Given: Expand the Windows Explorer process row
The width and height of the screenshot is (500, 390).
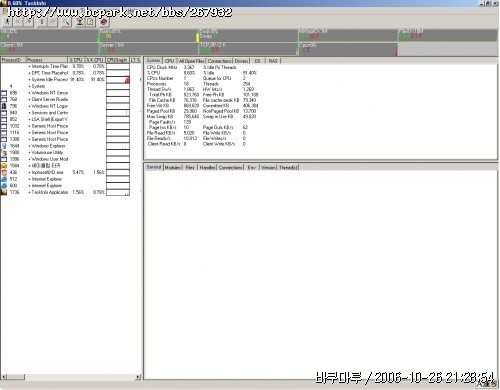Looking at the screenshot, I should click(30, 146).
